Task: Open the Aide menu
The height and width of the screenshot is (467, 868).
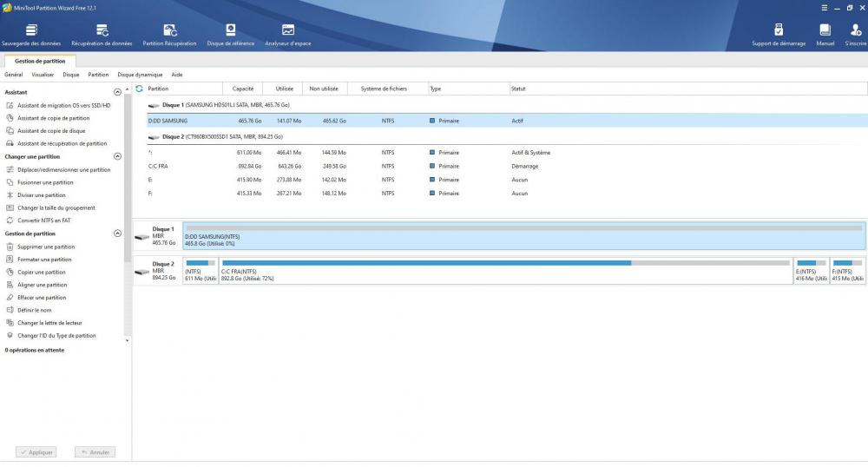Action: (x=176, y=75)
